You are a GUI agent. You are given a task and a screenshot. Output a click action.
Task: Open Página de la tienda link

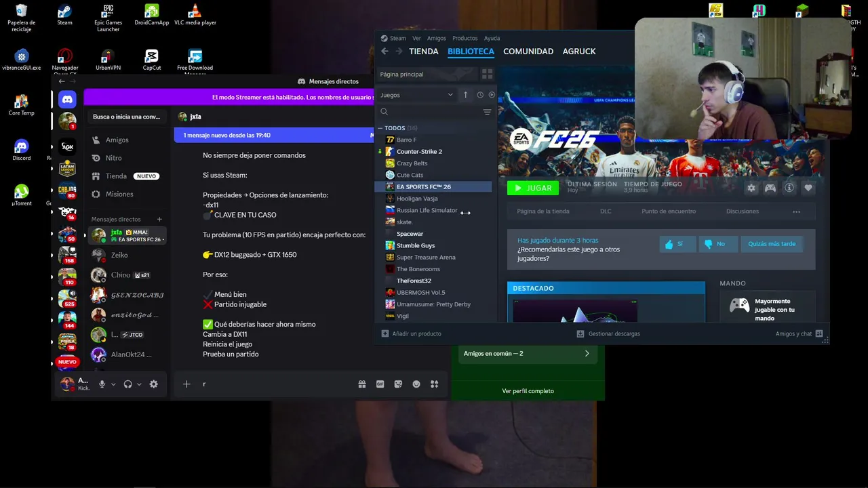(543, 211)
